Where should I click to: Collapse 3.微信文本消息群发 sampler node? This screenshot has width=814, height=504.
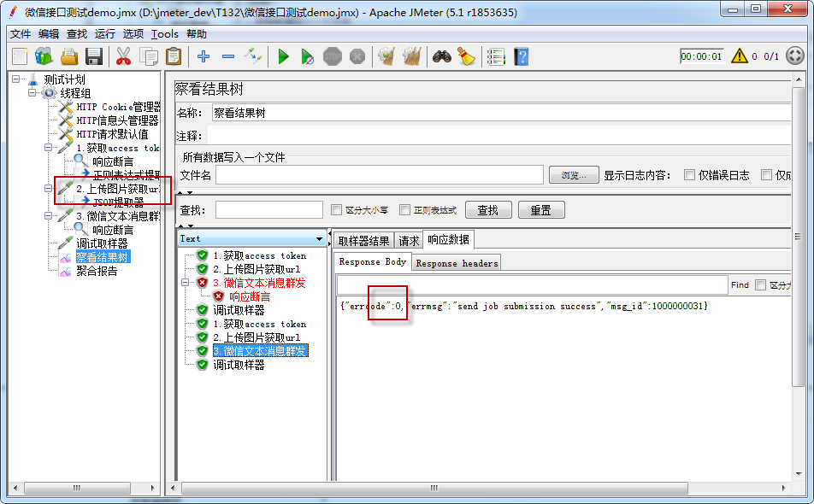point(48,216)
